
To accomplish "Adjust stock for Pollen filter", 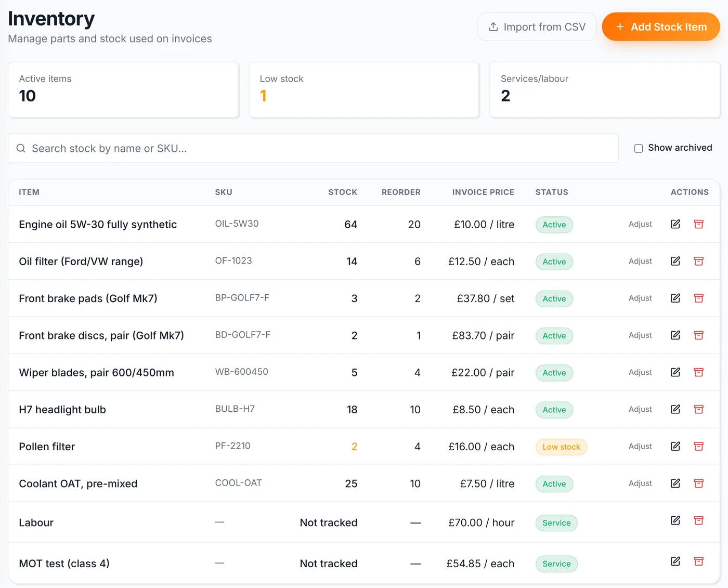I will 640,446.
